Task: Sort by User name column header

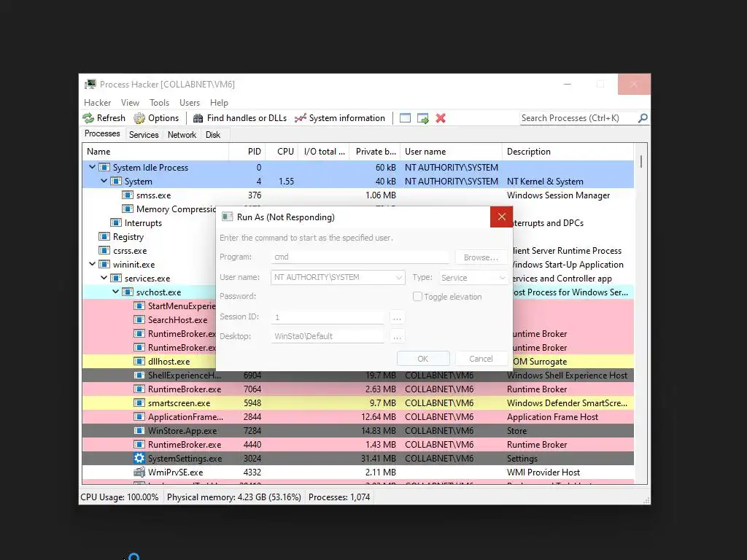Action: (x=451, y=152)
